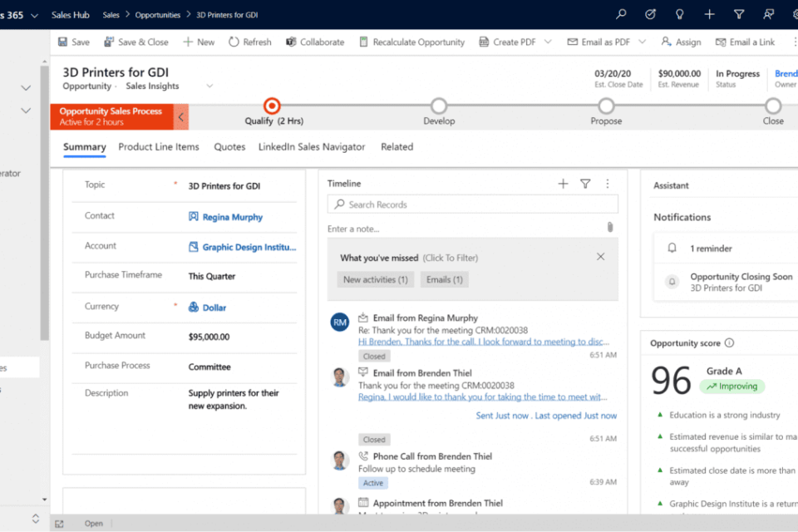The height and width of the screenshot is (532, 798).
Task: Click the Search Records input field
Action: point(473,204)
